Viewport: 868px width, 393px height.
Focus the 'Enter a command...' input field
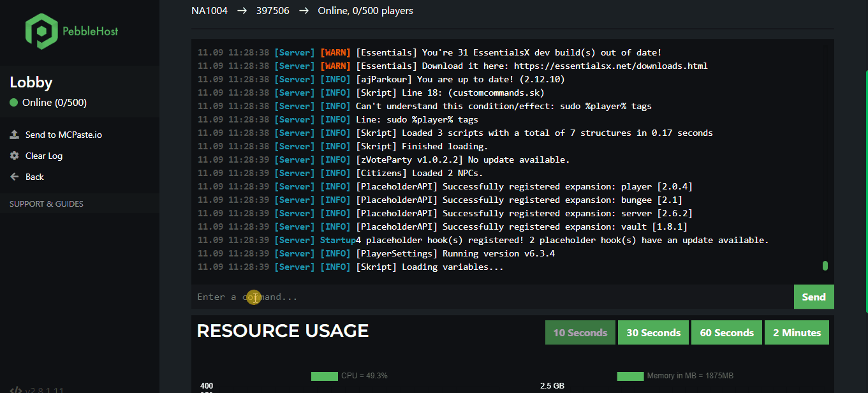491,297
